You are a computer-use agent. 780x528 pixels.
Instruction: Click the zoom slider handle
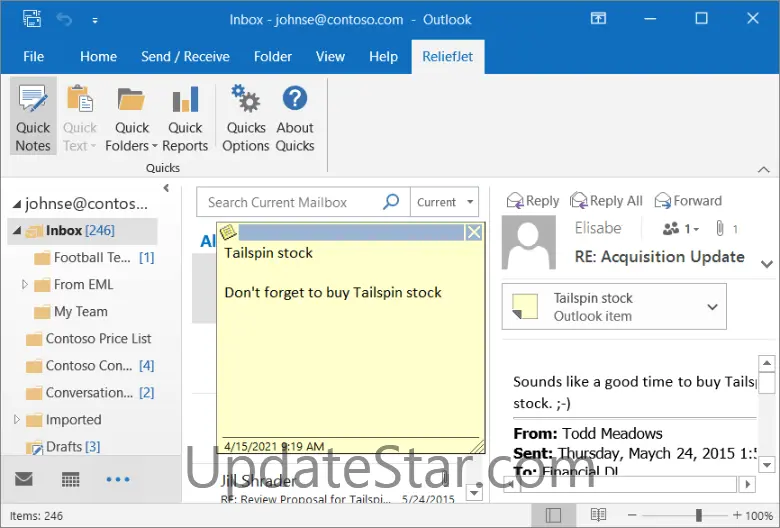pyautogui.click(x=698, y=516)
